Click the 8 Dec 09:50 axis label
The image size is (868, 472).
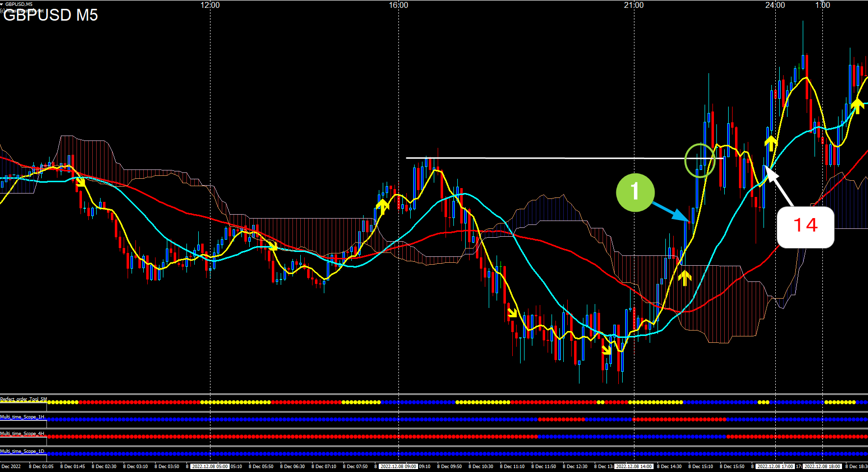click(x=449, y=467)
